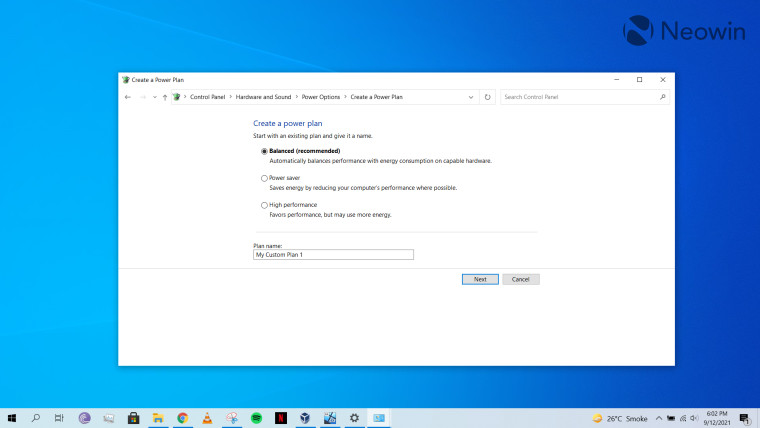Go to Control Panel breadcrumb
Viewport: 760px width, 428px height.
coord(207,97)
